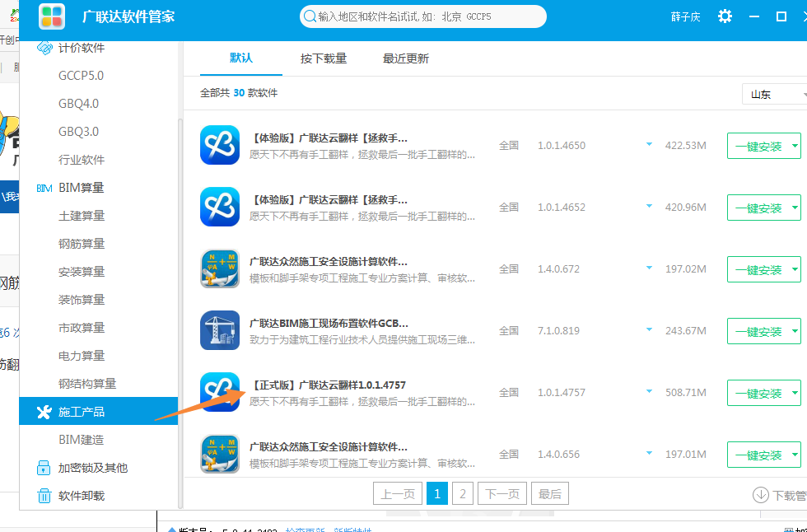Open title 【正式版】广联达云翻样1.0.1.4757
Screen dimensions: 807x532
pos(329,385)
